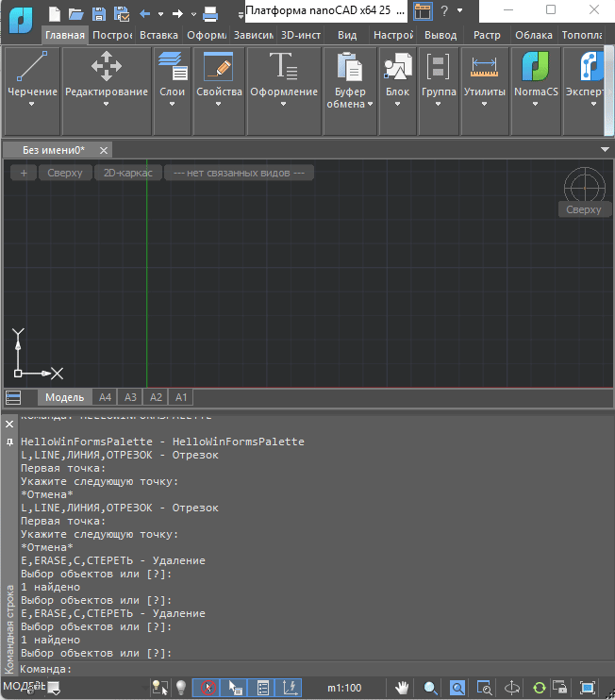Click the zoom window icon in status bar
615x700 pixels.
tap(484, 688)
